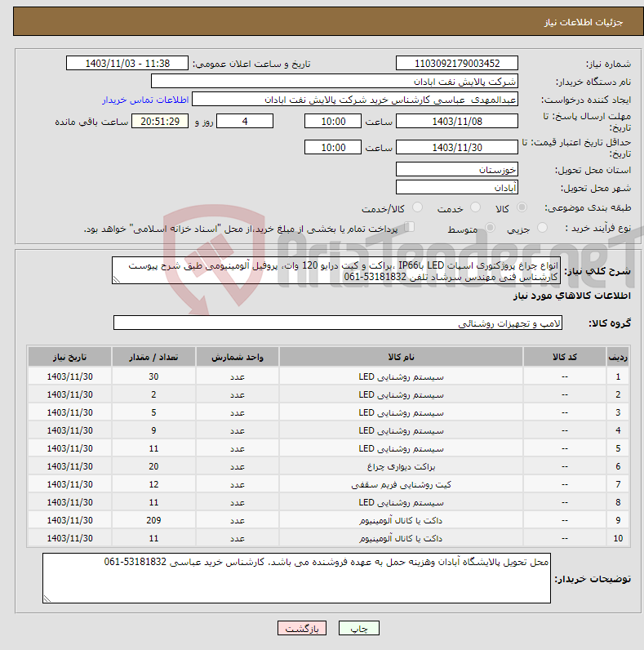Open the اطلاعات تماس خریدار link
Viewport: 644px width, 650px height.
[x=145, y=100]
